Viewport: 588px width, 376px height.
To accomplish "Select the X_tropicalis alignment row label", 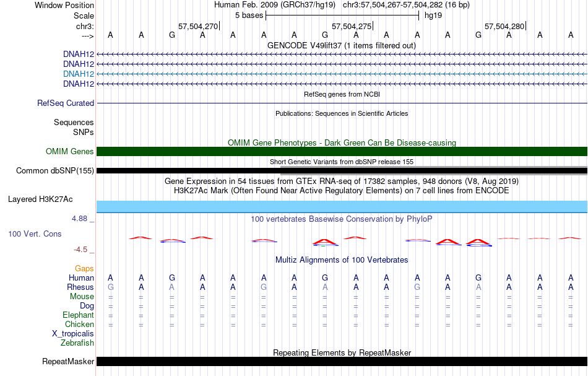I will 73,334.
